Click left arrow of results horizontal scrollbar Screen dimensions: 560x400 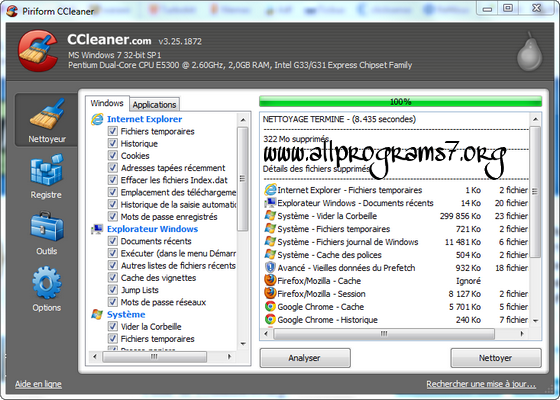coord(266,334)
